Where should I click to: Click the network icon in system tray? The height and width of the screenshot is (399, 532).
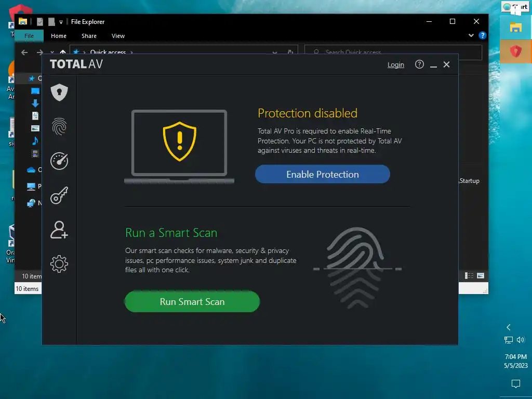(x=508, y=340)
